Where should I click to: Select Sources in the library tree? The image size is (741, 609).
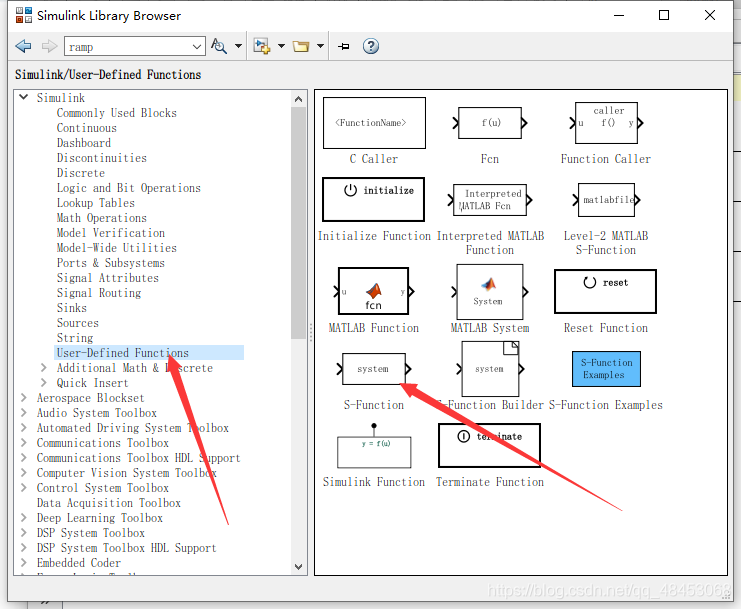pyautogui.click(x=78, y=323)
